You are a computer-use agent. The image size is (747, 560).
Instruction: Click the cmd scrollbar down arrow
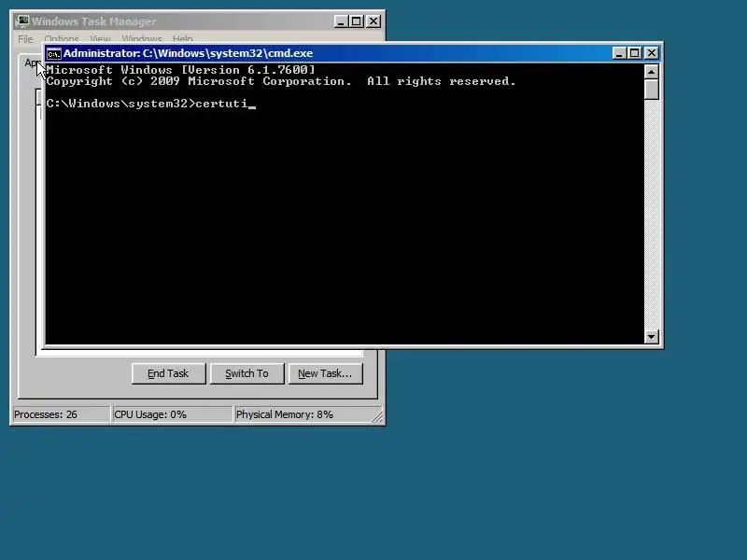pyautogui.click(x=651, y=337)
